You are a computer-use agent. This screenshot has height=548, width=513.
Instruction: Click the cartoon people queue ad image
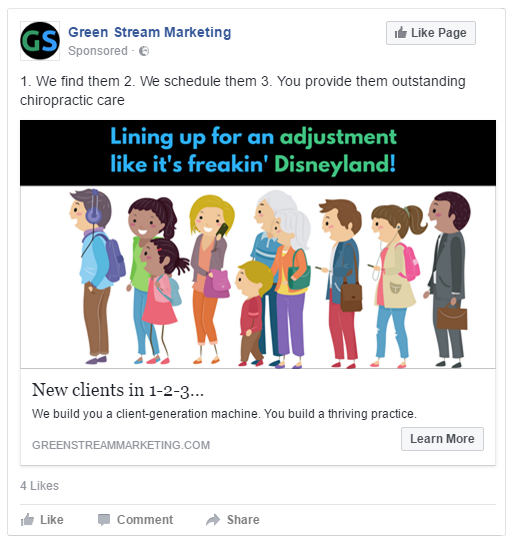(x=258, y=277)
